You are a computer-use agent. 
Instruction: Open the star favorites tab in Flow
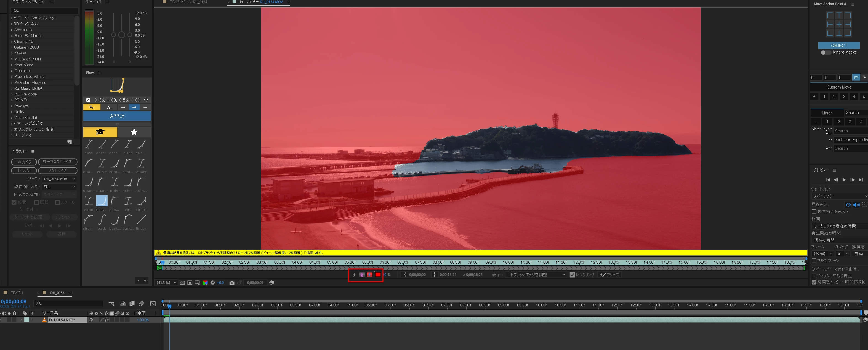134,132
